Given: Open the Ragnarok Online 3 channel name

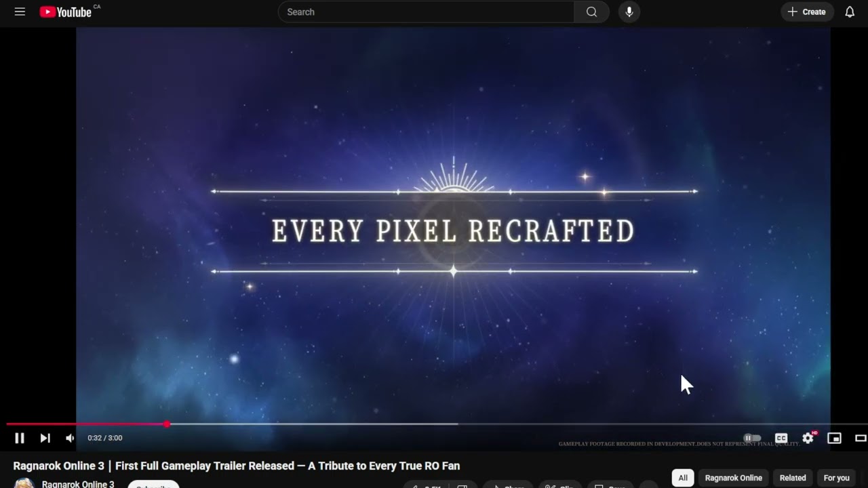Looking at the screenshot, I should click(x=78, y=484).
